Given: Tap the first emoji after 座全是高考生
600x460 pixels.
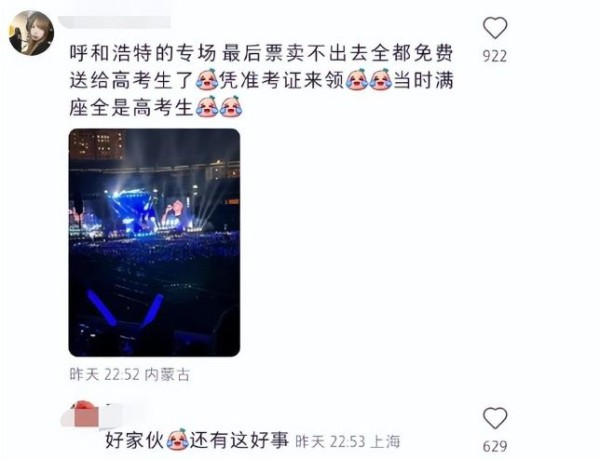Looking at the screenshot, I should click(207, 107).
